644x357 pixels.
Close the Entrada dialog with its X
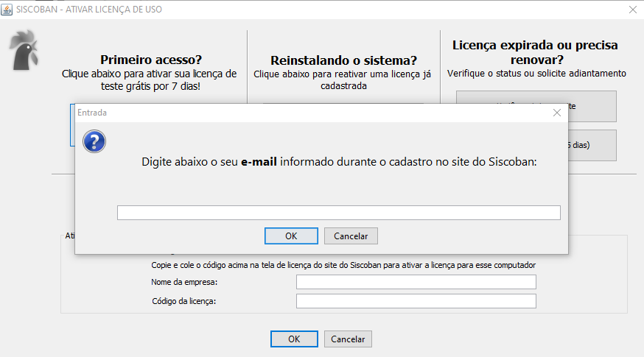557,113
